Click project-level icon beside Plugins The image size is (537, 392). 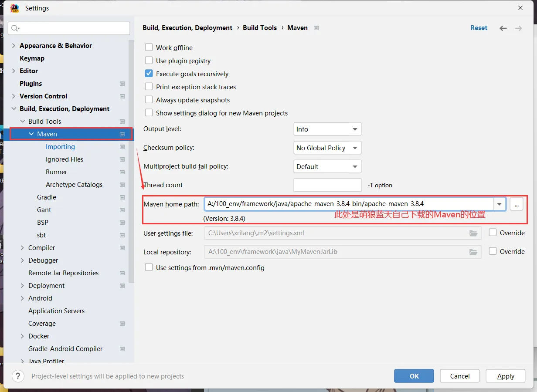pyautogui.click(x=122, y=84)
